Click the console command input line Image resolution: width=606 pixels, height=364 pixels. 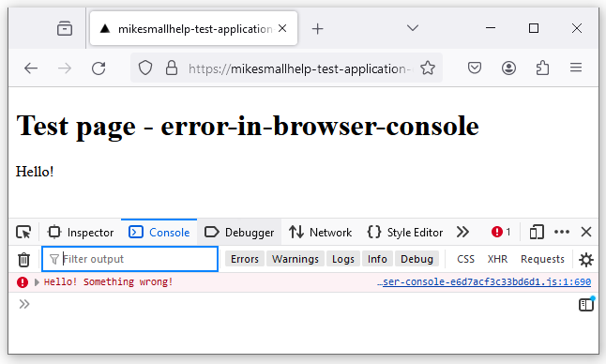click(301, 305)
